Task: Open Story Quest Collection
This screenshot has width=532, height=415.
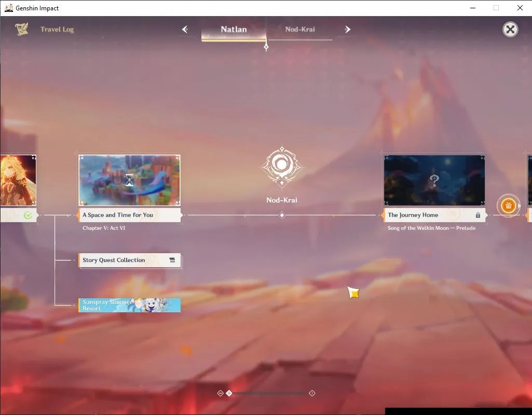Action: click(x=129, y=260)
